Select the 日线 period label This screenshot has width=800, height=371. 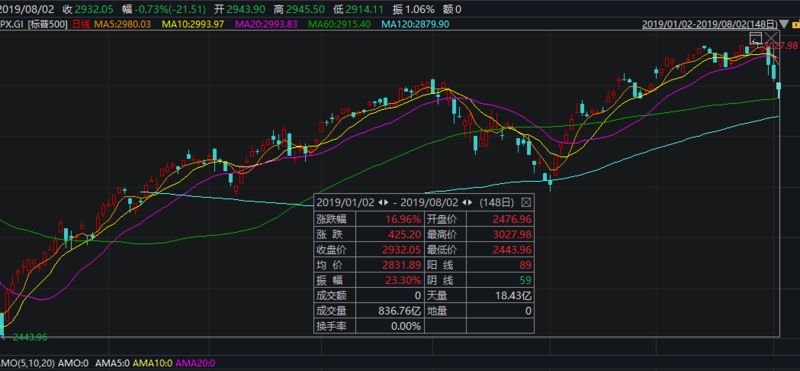coord(80,23)
